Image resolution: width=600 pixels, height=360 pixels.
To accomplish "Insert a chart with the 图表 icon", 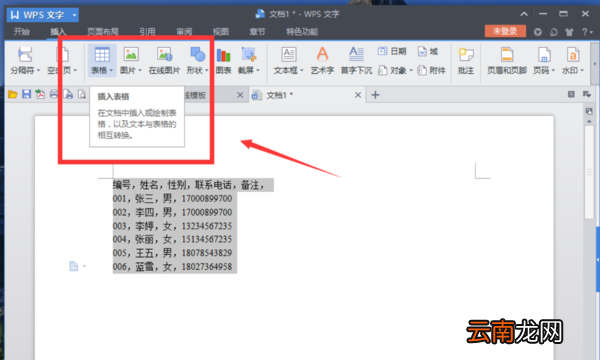I will [223, 60].
